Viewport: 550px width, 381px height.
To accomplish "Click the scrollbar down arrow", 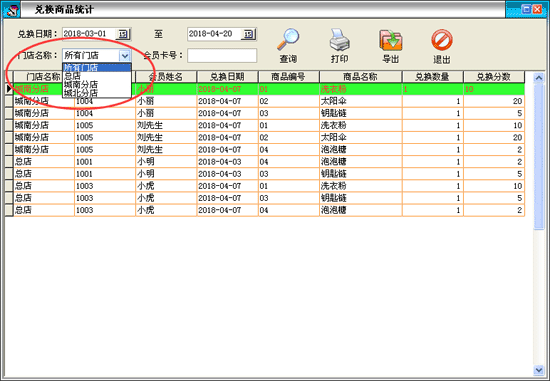I will [539, 370].
